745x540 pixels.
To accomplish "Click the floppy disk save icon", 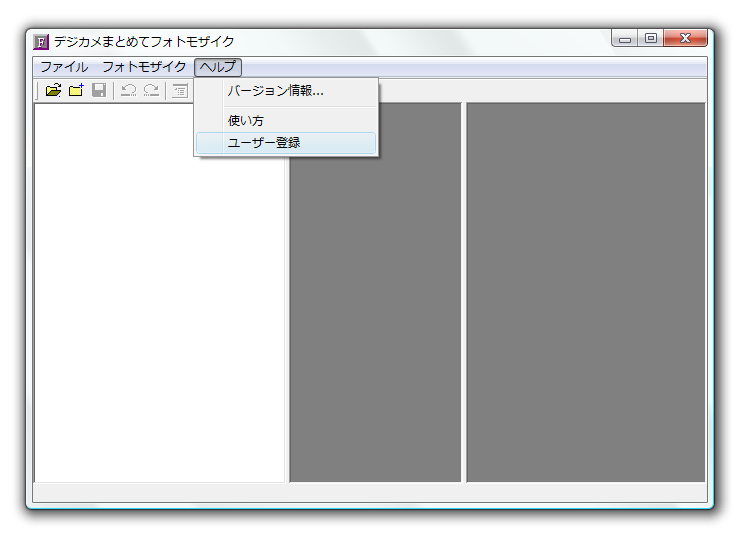I will pos(99,90).
